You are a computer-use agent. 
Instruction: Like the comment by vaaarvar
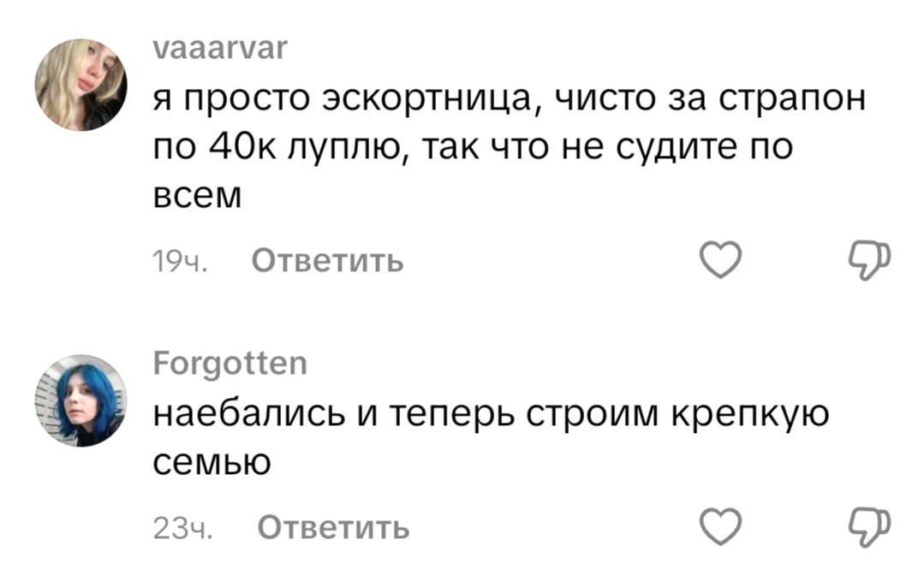[x=720, y=260]
